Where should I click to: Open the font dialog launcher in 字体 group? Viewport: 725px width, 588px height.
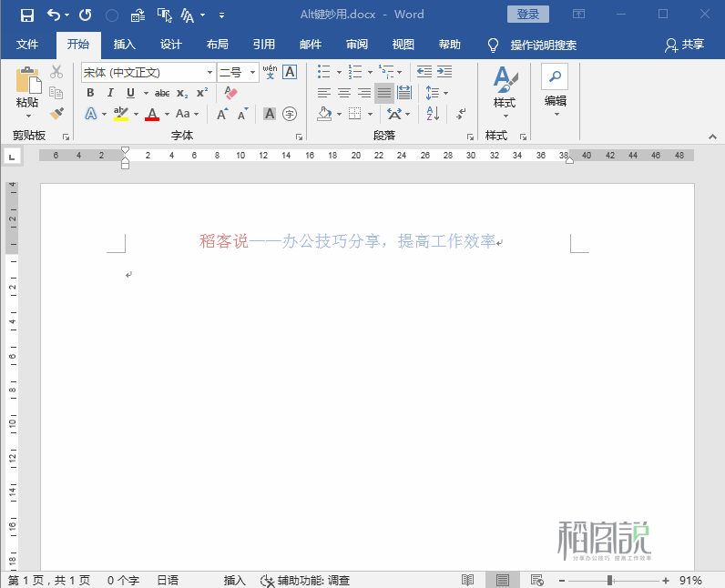[x=299, y=137]
